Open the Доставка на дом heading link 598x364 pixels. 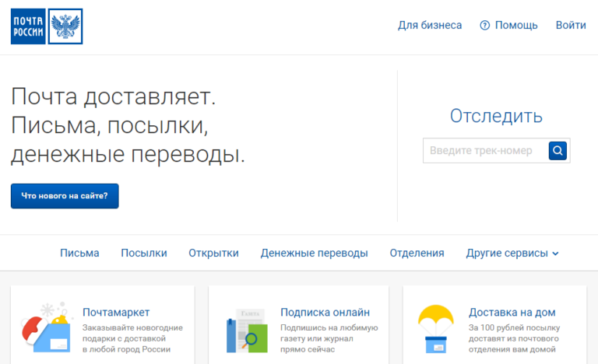[512, 312]
